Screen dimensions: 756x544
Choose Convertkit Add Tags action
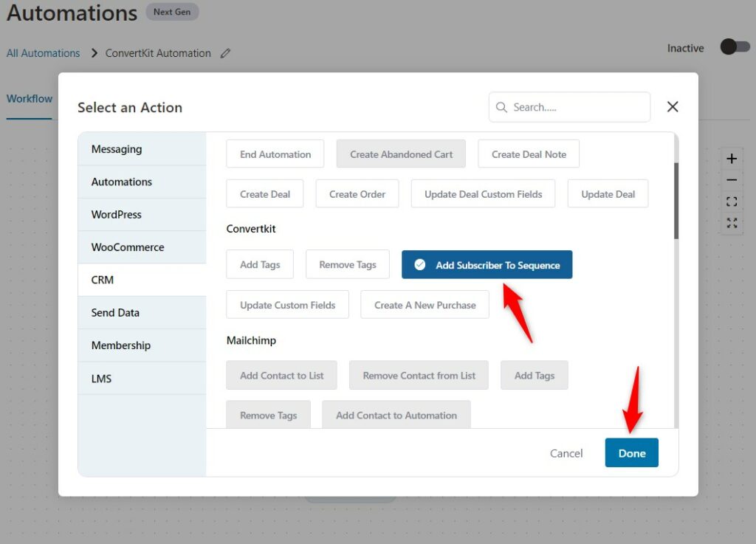pyautogui.click(x=260, y=264)
